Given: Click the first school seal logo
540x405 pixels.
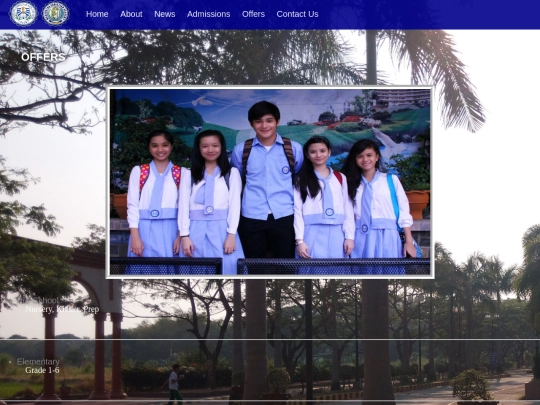Looking at the screenshot, I should pos(23,14).
